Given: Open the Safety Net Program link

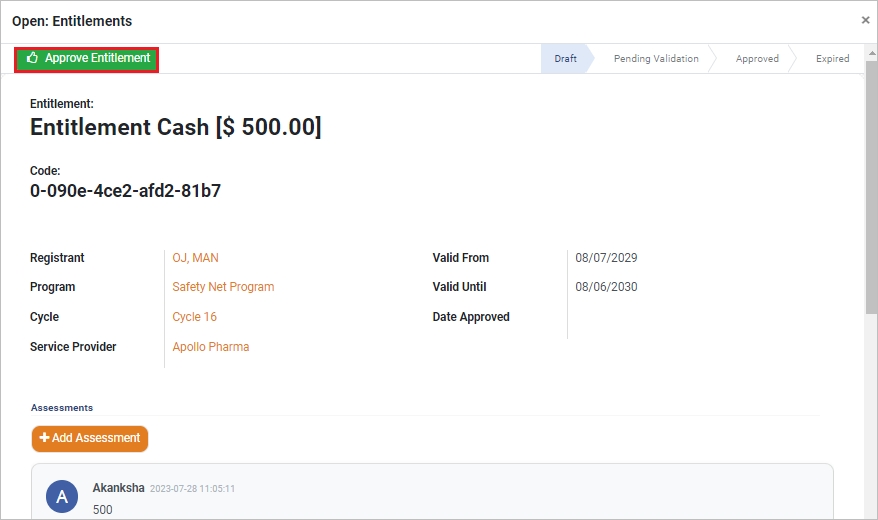Looking at the screenshot, I should click(223, 287).
